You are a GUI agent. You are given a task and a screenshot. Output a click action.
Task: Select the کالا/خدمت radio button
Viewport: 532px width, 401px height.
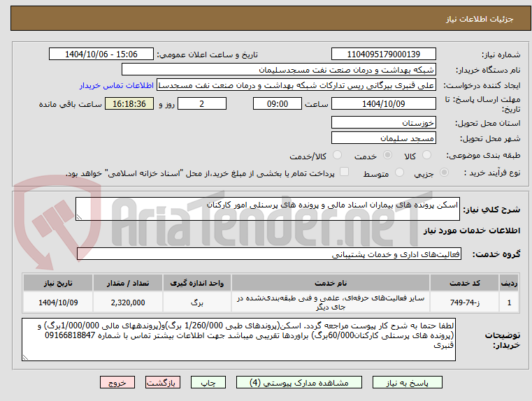337,155
